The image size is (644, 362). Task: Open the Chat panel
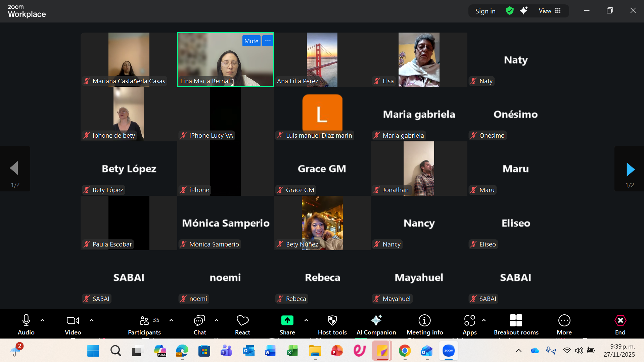pos(199,324)
